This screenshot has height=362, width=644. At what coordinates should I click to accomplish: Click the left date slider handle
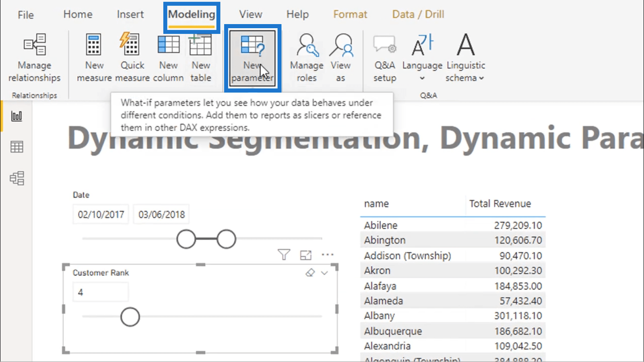pos(186,239)
